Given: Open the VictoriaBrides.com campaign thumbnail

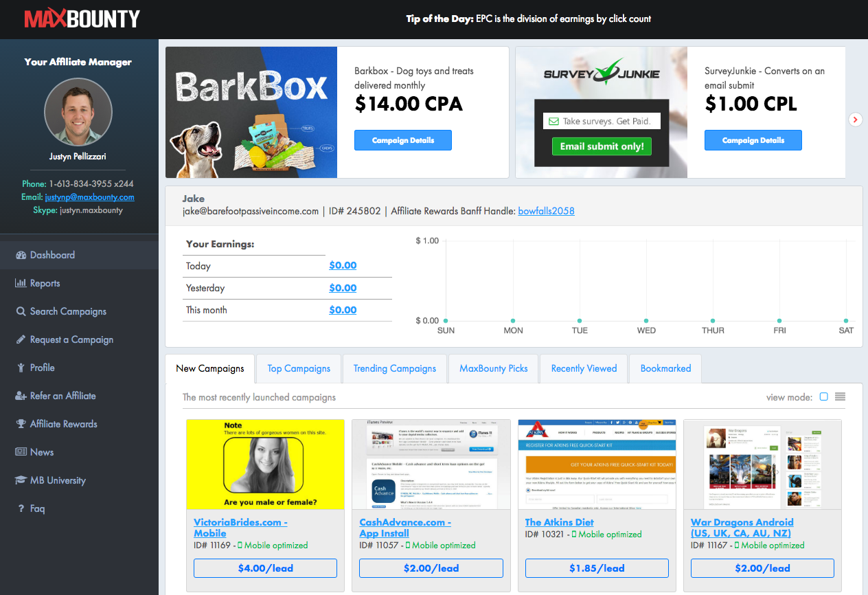Looking at the screenshot, I should 265,464.
